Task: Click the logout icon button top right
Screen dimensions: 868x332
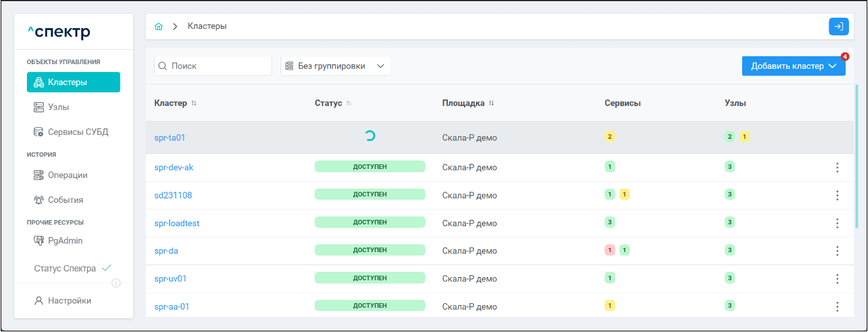Action: (838, 26)
